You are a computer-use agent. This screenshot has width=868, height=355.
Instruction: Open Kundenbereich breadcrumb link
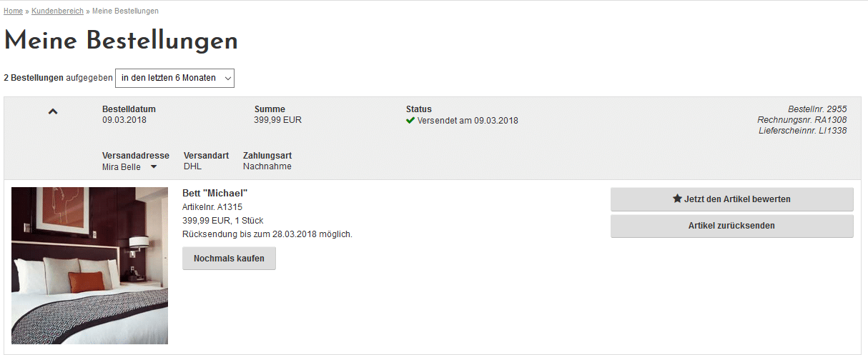coord(57,11)
